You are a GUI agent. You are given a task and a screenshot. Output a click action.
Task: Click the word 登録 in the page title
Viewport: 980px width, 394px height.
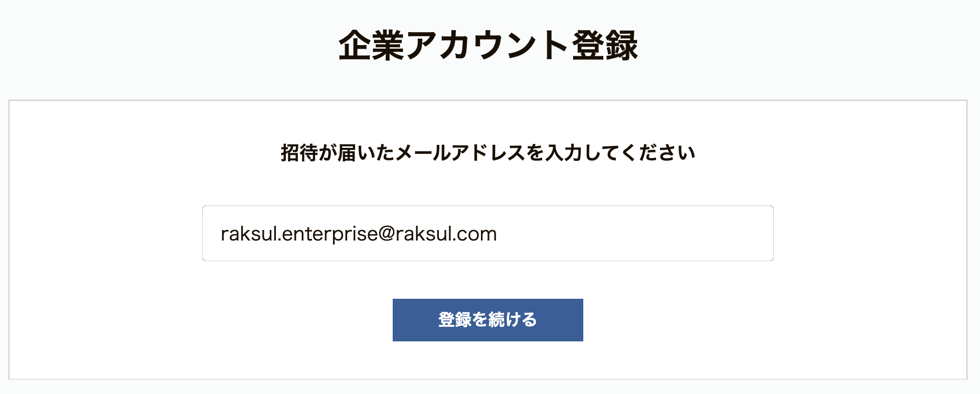point(605,46)
